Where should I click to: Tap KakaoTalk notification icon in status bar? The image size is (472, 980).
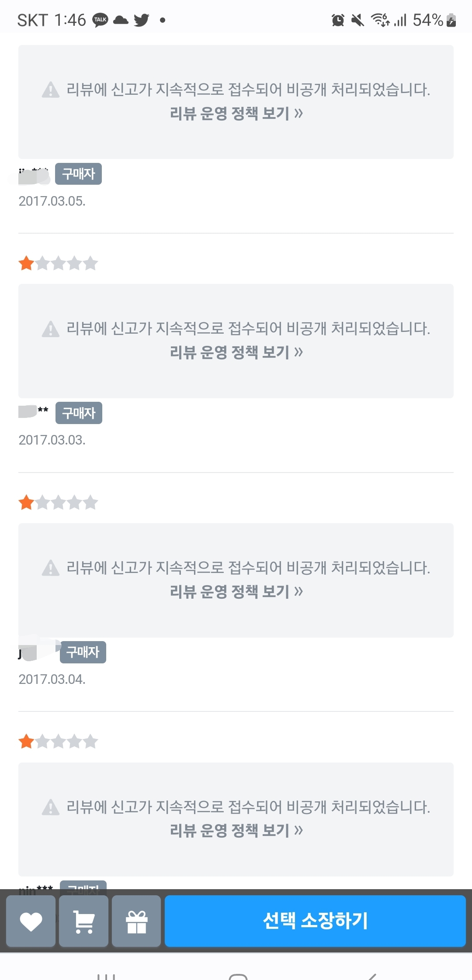coord(100,20)
